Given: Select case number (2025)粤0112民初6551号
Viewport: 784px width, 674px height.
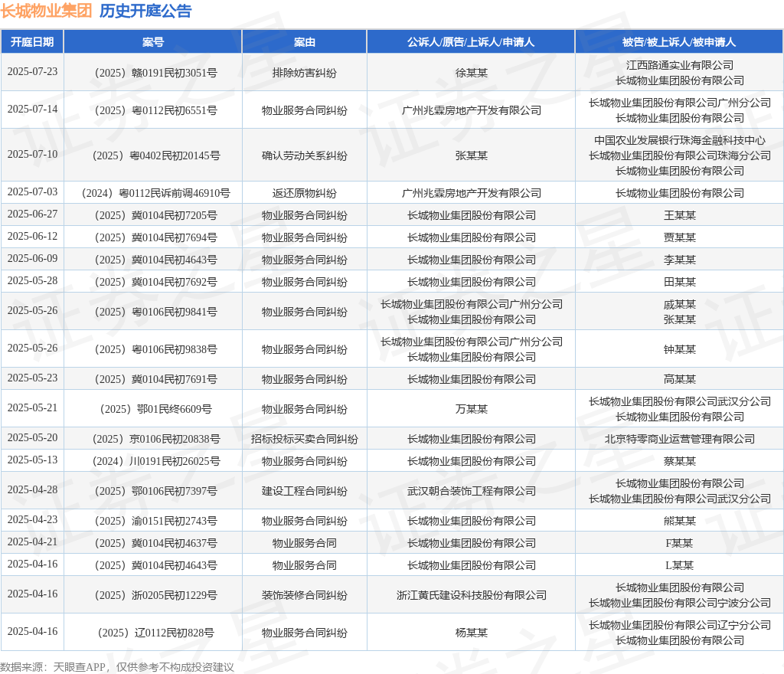Looking at the screenshot, I should [x=155, y=110].
